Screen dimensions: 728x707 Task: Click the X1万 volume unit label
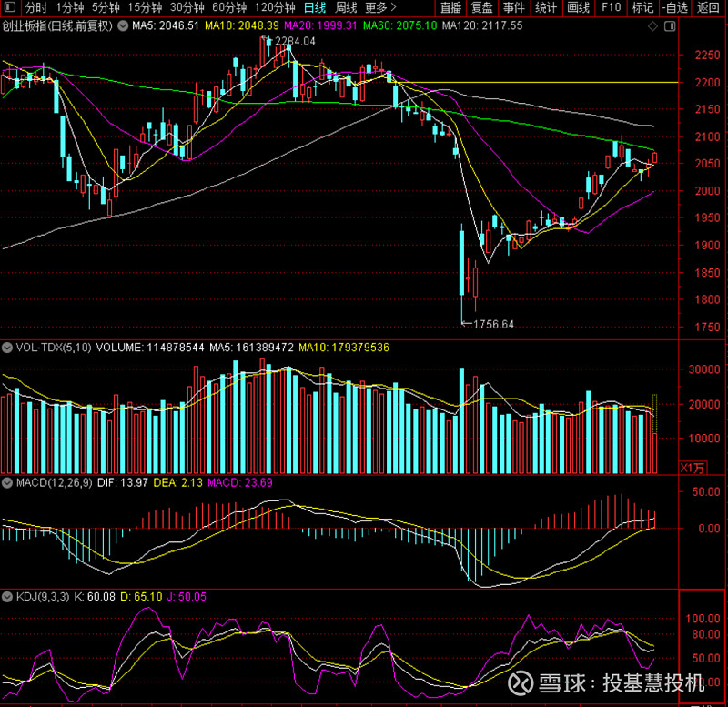pos(693,468)
